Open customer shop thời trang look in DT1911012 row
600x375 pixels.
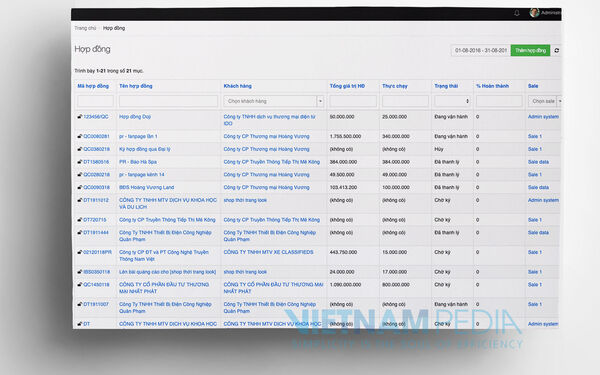(x=245, y=200)
